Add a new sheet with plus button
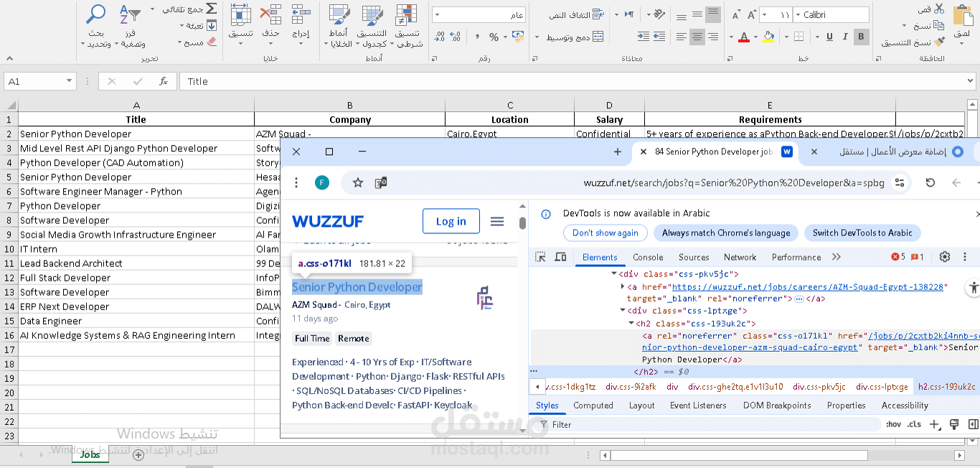The width and height of the screenshot is (980, 468). coord(138,455)
